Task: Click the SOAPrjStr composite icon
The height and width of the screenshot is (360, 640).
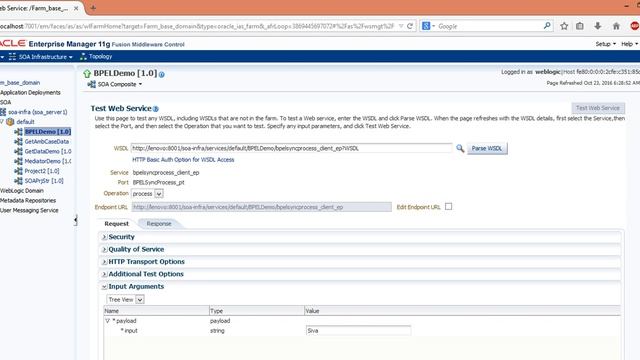Action: coord(18,180)
